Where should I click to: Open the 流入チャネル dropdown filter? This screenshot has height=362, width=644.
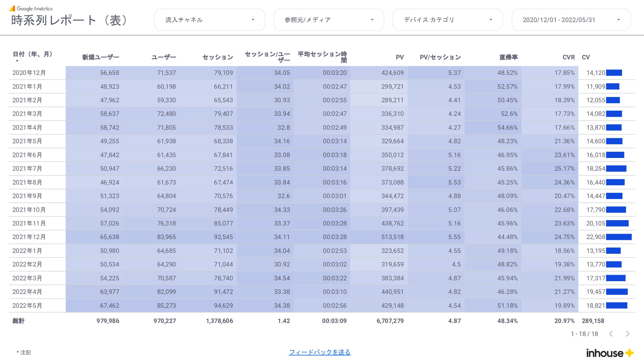click(209, 20)
